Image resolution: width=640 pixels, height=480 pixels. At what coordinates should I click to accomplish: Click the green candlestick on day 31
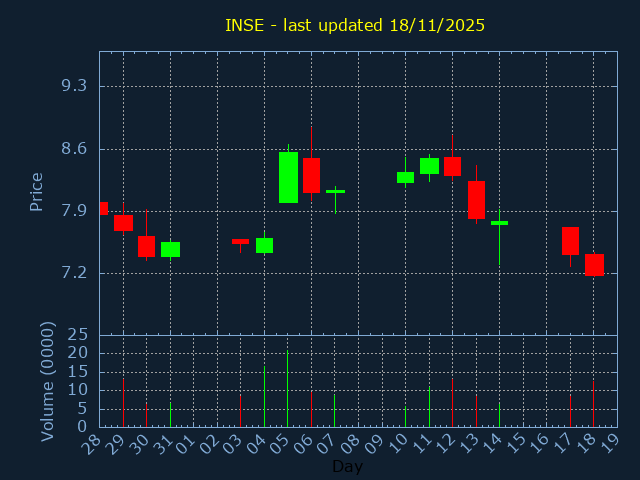[x=170, y=249]
